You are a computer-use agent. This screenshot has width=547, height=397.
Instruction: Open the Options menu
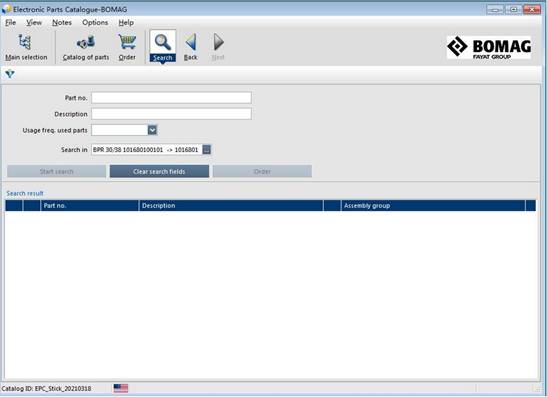(95, 23)
